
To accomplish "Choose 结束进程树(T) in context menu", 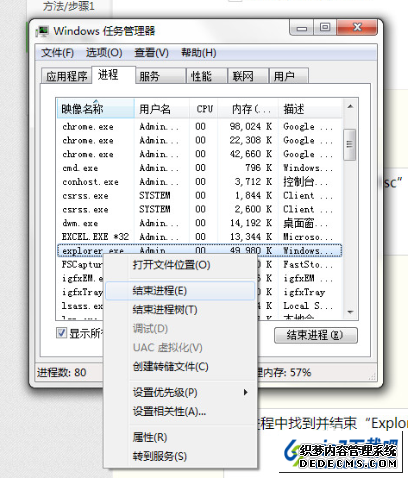I will coord(180,310).
